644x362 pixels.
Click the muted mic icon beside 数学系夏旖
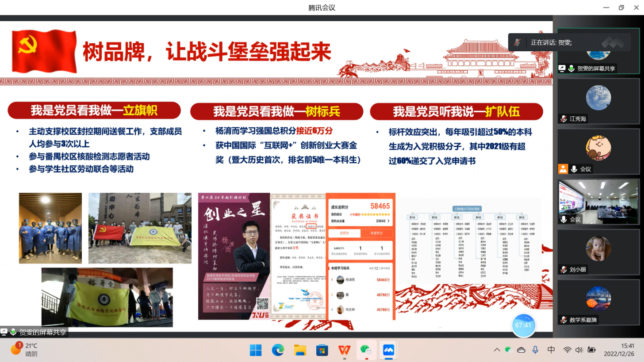[563, 320]
